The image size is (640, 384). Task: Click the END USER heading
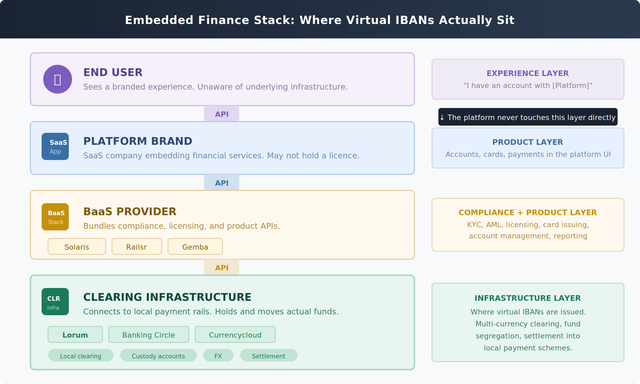(x=113, y=72)
